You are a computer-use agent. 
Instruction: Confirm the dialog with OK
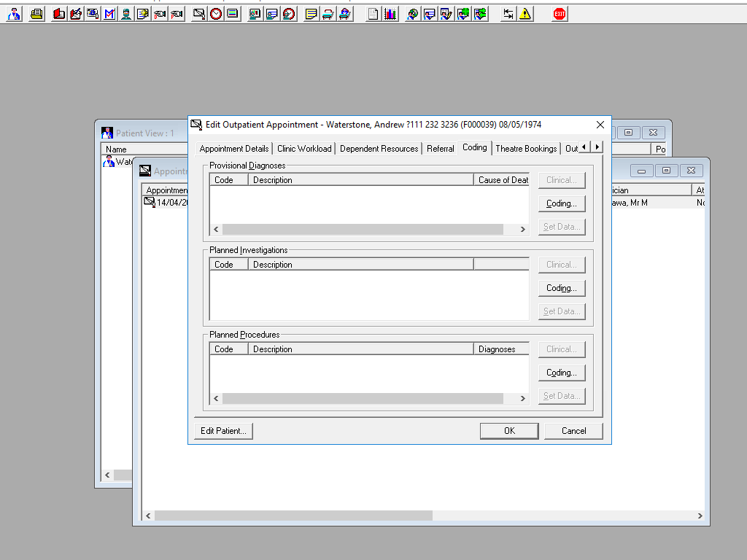[x=509, y=431]
